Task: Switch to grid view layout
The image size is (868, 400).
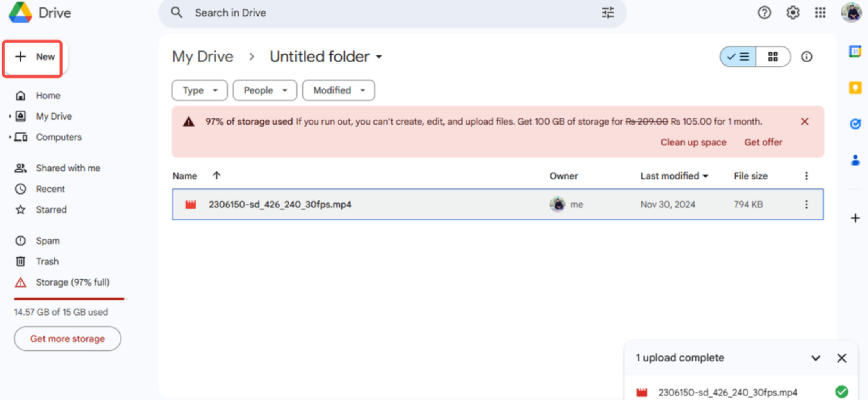Action: pyautogui.click(x=772, y=57)
